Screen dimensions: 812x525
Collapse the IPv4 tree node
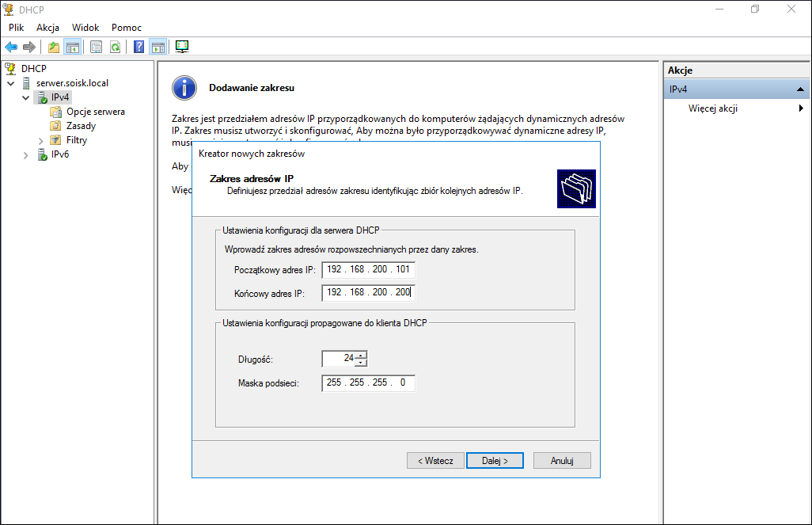pos(26,97)
